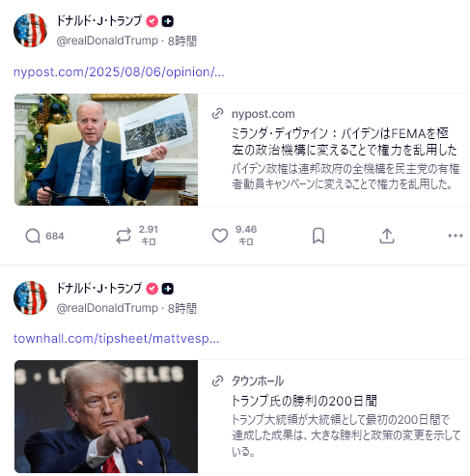This screenshot has height=476, width=470.
Task: Open the Trump pointing photo thumbnail
Action: [x=106, y=416]
